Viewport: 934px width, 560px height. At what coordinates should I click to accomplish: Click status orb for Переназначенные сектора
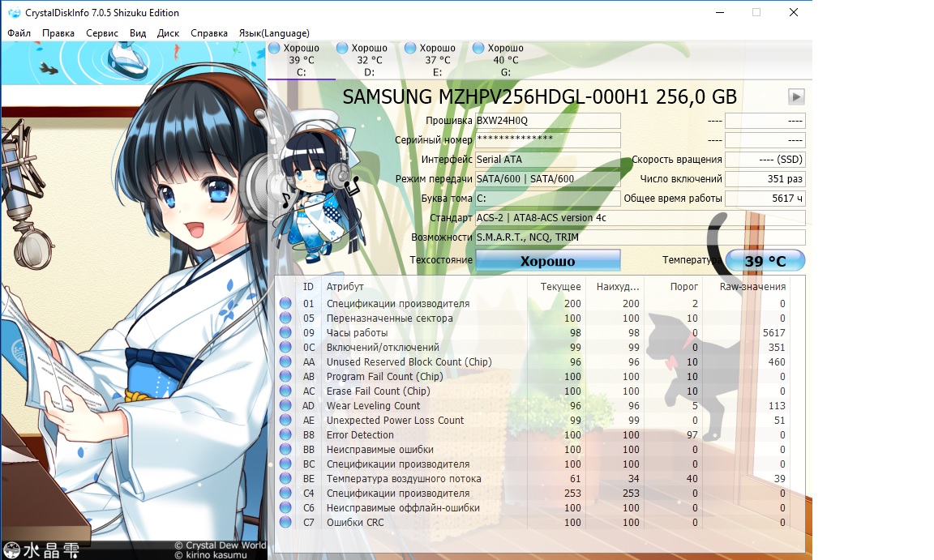286,318
